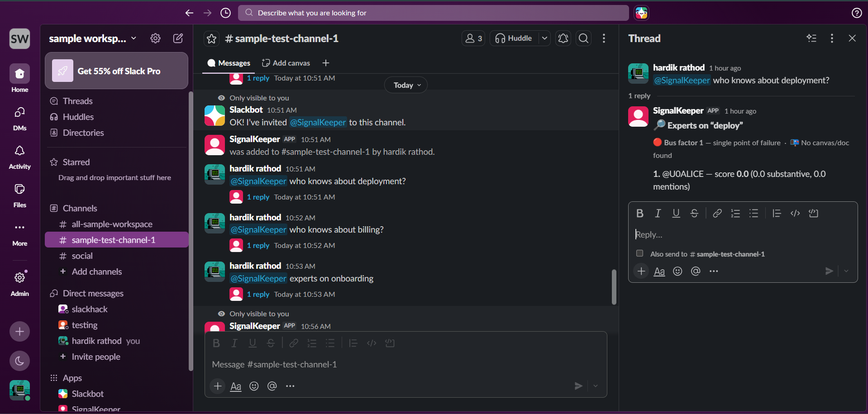Click Invite people in the sidebar
Viewport: 868px width, 414px height.
pos(117,357)
